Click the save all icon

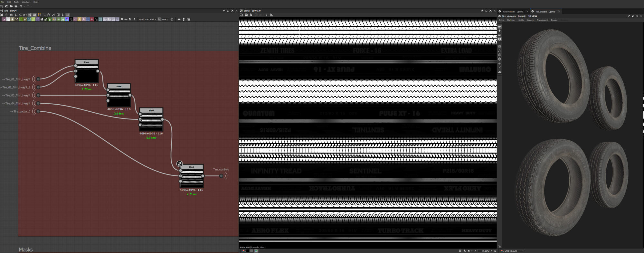tap(16, 6)
